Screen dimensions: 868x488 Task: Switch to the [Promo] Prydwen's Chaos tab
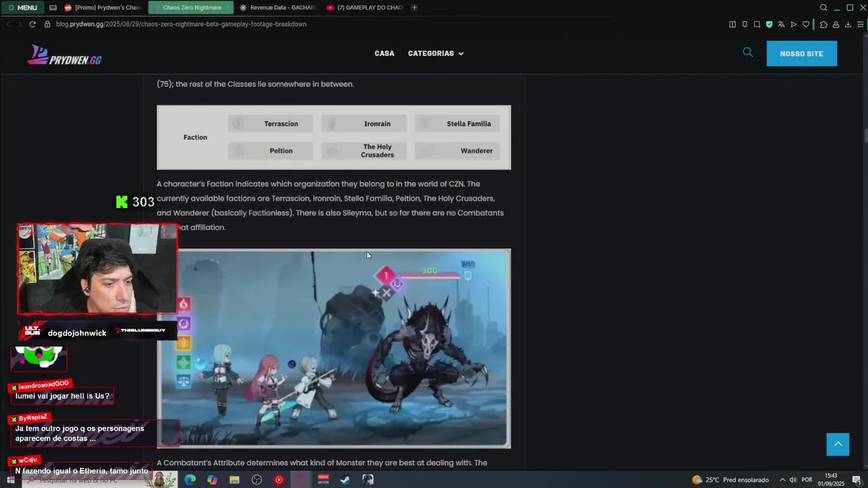103,7
